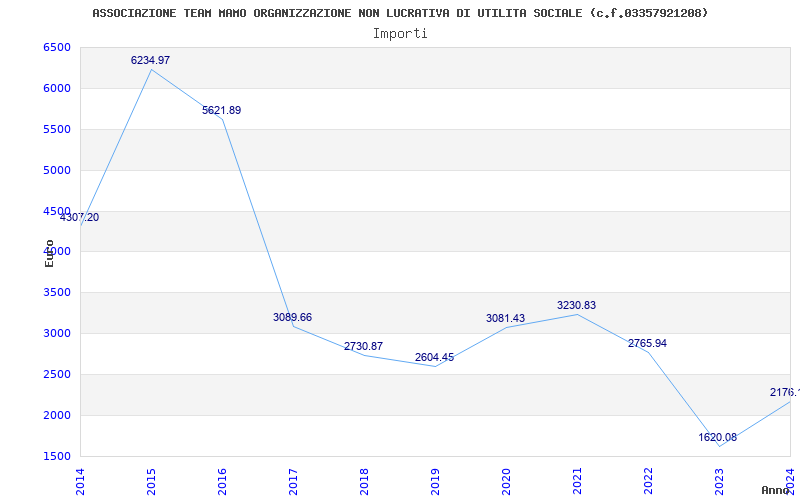Click the 5621.89 data label for 2016
Viewport: 800px width, 500px height.
(221, 110)
